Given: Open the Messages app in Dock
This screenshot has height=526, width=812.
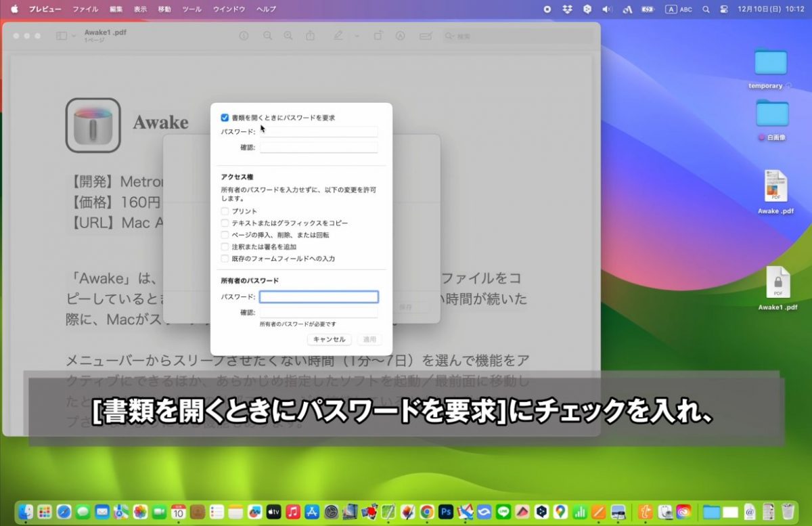Looking at the screenshot, I should [x=83, y=512].
